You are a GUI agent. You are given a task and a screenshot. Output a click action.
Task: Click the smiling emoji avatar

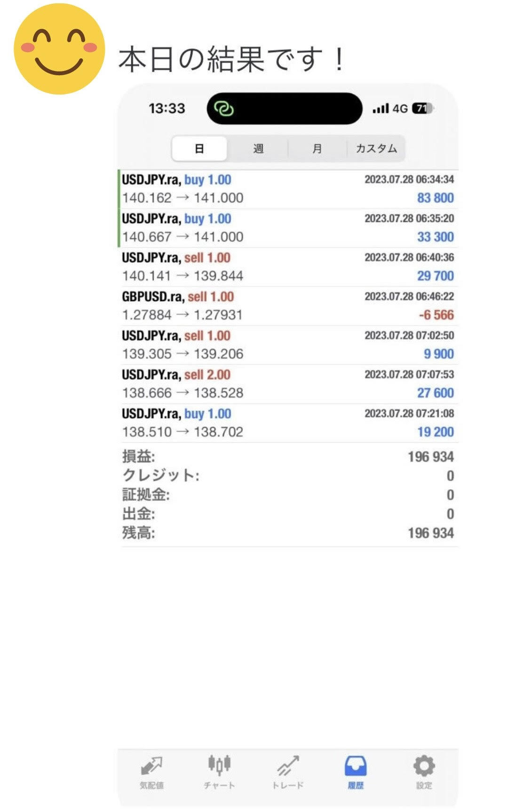click(x=59, y=49)
